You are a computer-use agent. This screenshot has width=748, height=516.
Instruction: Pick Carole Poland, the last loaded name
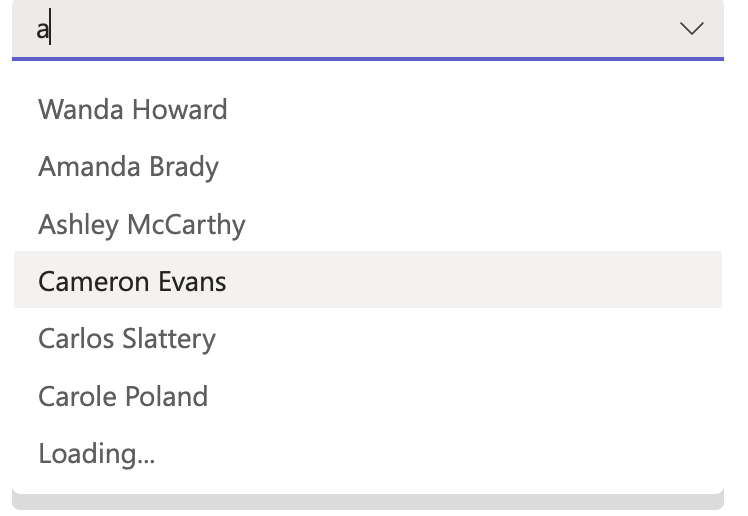coord(123,396)
